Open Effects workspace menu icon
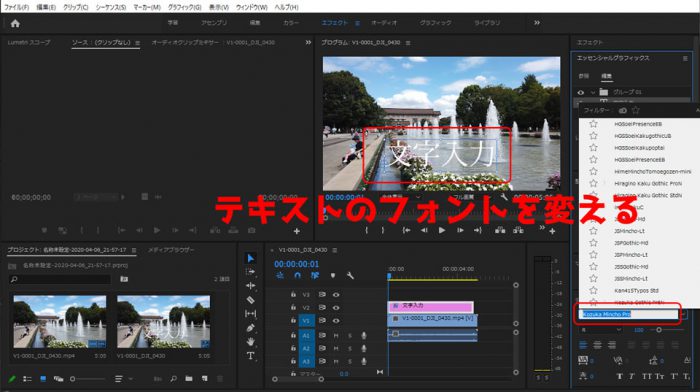 (358, 23)
